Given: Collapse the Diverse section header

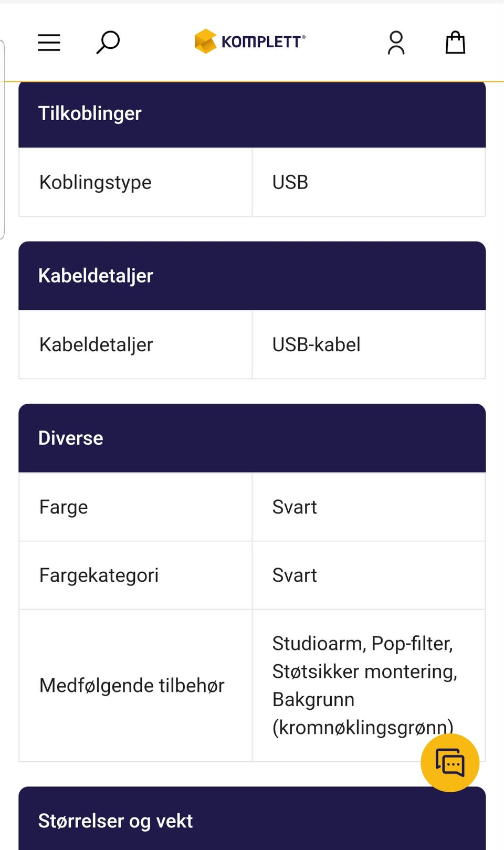Looking at the screenshot, I should (252, 438).
